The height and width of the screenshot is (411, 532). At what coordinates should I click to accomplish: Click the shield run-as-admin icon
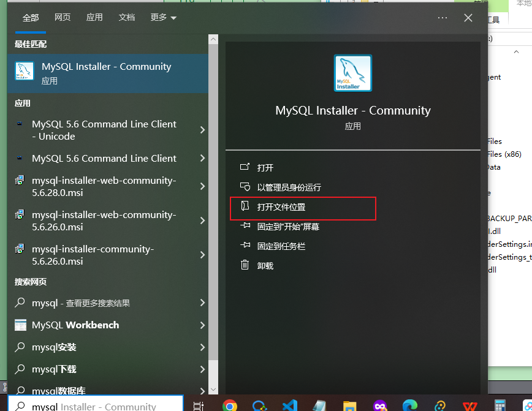pos(245,186)
